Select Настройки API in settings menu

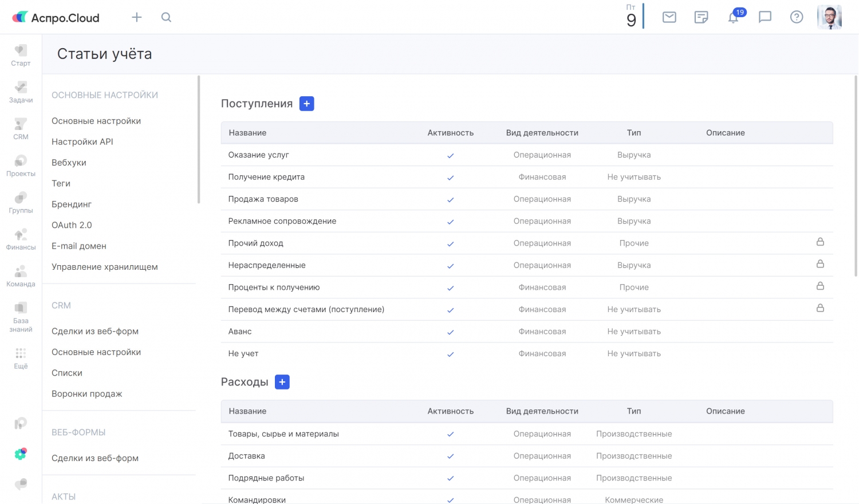pyautogui.click(x=82, y=141)
